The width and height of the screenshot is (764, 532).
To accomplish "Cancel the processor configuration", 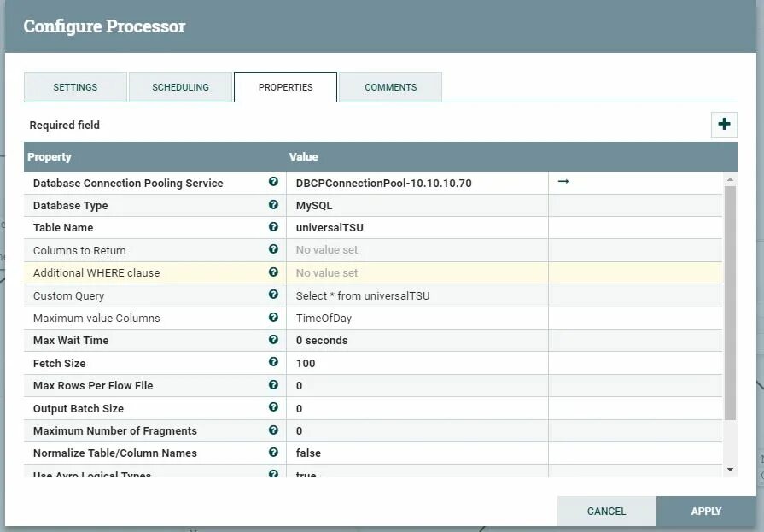I will click(x=607, y=511).
